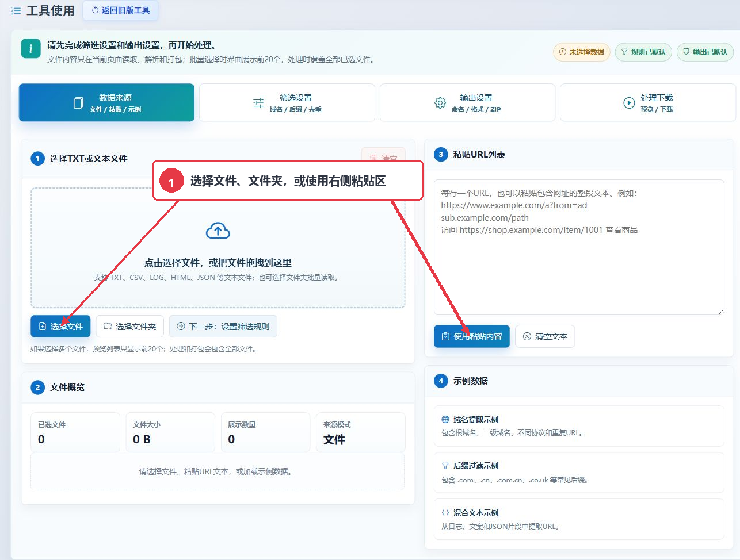Click the hint text 如果选择多个文件
The height and width of the screenshot is (560, 740).
coord(143,348)
